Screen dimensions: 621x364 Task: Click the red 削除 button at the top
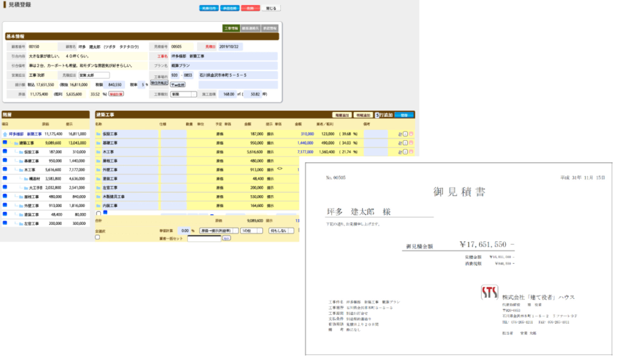click(x=250, y=8)
